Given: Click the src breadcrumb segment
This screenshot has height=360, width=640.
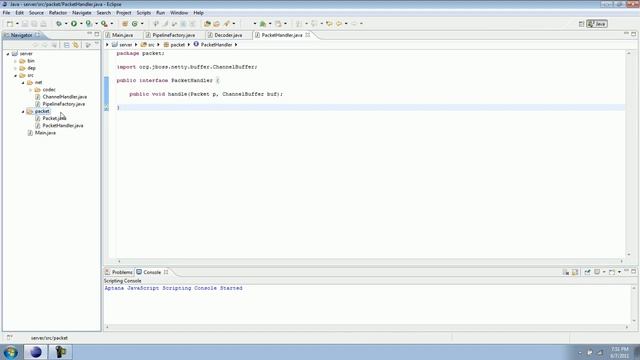Looking at the screenshot, I should pyautogui.click(x=148, y=44).
